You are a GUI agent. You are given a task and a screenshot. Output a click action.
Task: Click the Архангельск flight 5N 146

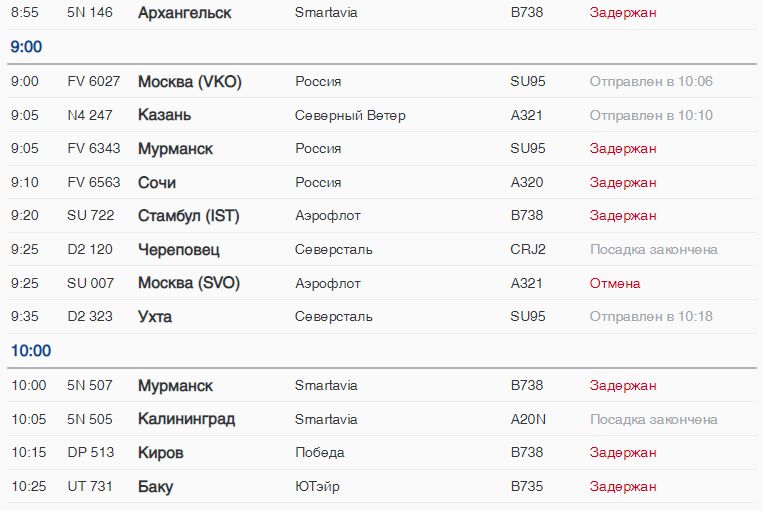click(382, 12)
